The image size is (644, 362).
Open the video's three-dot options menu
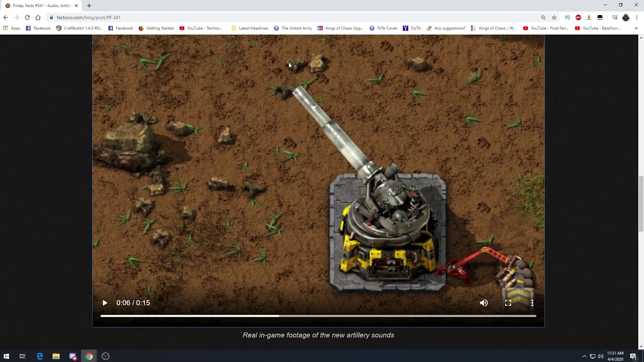pos(532,303)
